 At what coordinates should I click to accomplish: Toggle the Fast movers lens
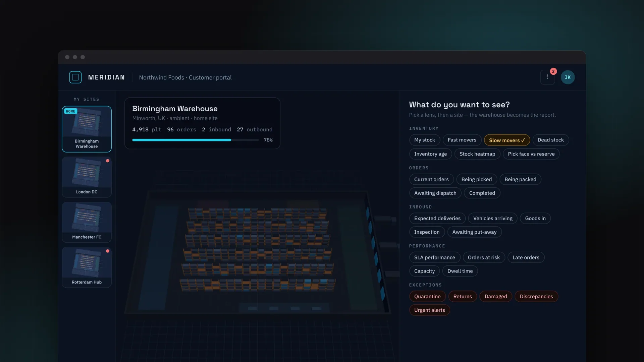[x=462, y=140]
